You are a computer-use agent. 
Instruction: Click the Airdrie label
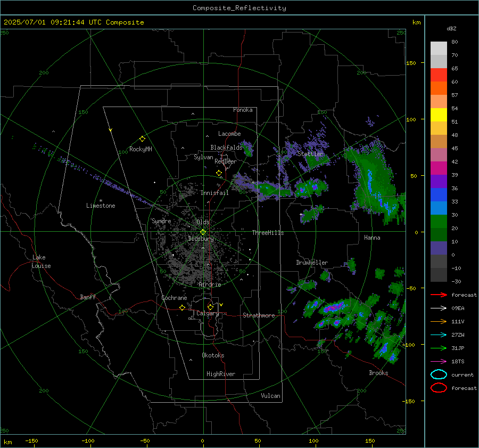coord(210,284)
